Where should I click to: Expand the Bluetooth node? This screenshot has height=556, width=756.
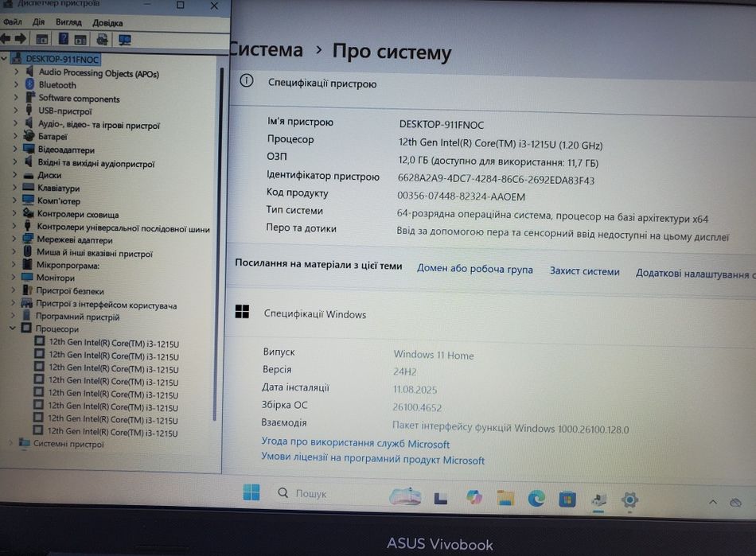pos(17,84)
